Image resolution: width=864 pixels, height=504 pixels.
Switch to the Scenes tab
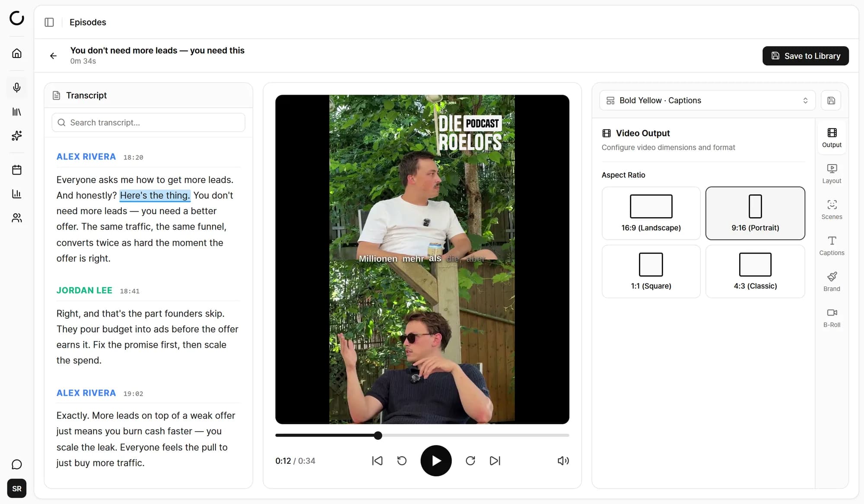coord(832,209)
